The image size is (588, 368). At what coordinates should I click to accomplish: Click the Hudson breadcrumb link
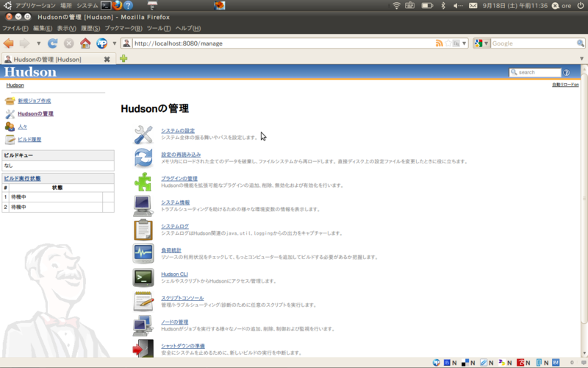(x=15, y=85)
